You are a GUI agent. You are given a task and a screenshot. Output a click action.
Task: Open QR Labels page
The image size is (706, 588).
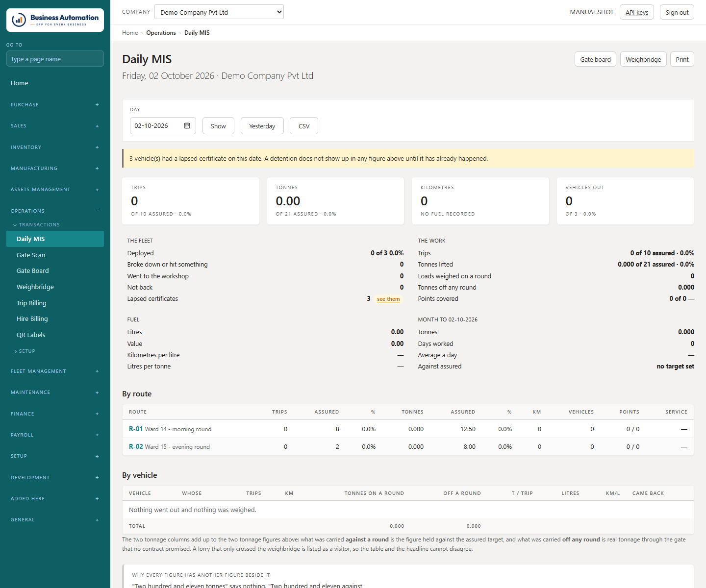point(55,335)
